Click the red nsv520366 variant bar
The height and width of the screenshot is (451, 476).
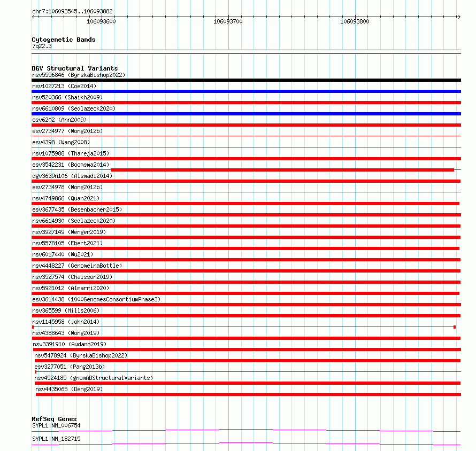pos(246,103)
